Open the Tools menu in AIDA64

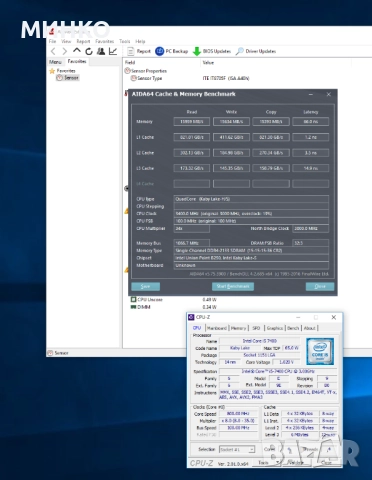(125, 41)
